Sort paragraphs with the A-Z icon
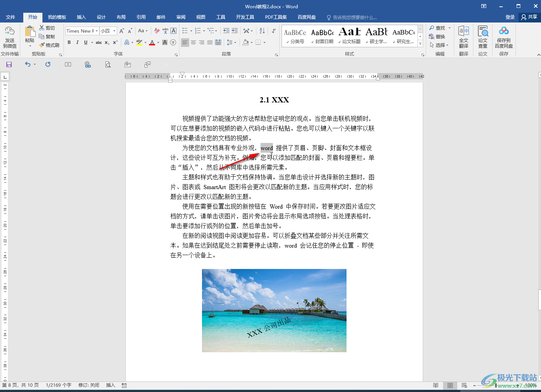 (262, 31)
